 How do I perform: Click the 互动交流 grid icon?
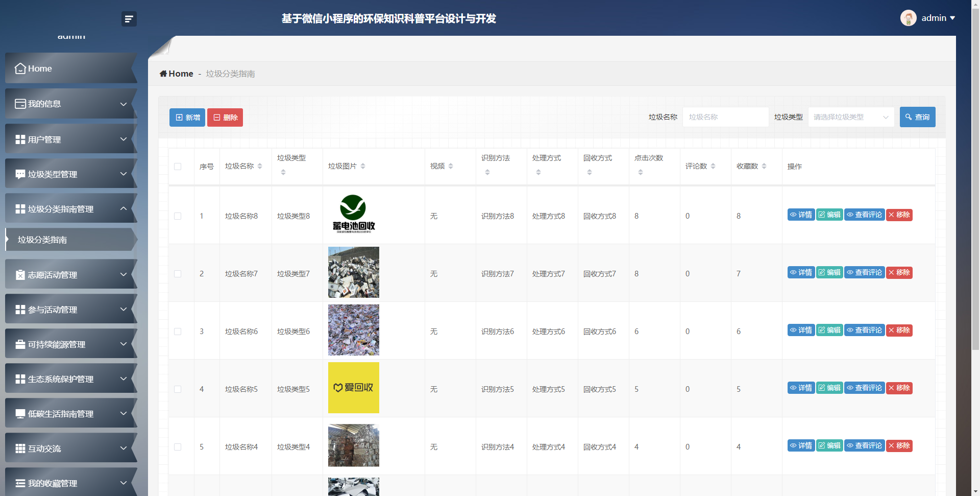point(20,448)
